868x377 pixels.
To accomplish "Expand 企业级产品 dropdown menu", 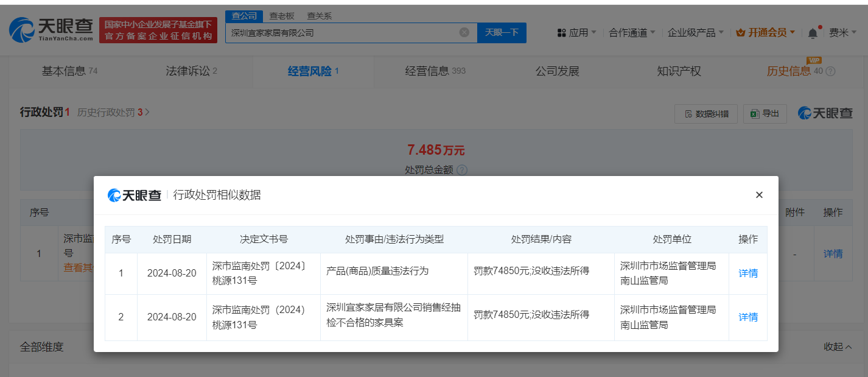I will coord(695,33).
